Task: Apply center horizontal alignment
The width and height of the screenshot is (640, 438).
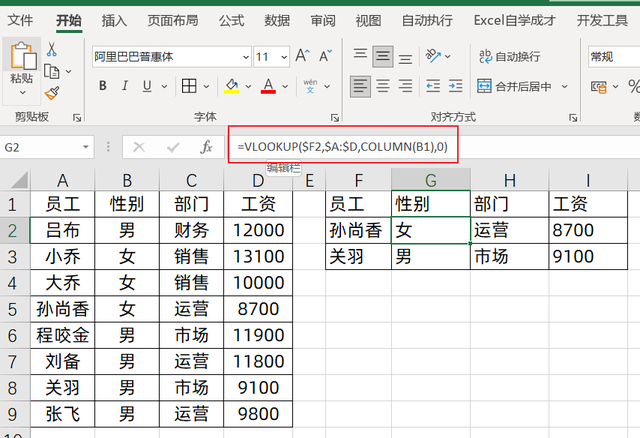Action: click(383, 86)
